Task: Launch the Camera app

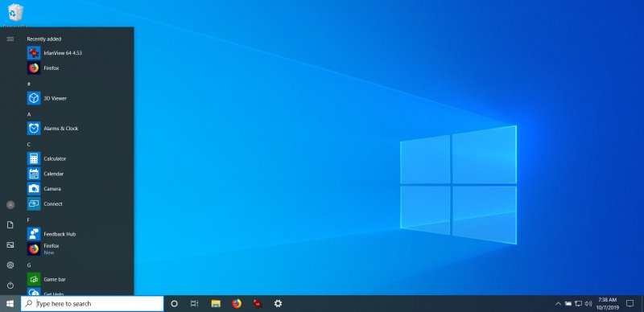Action: click(80, 189)
